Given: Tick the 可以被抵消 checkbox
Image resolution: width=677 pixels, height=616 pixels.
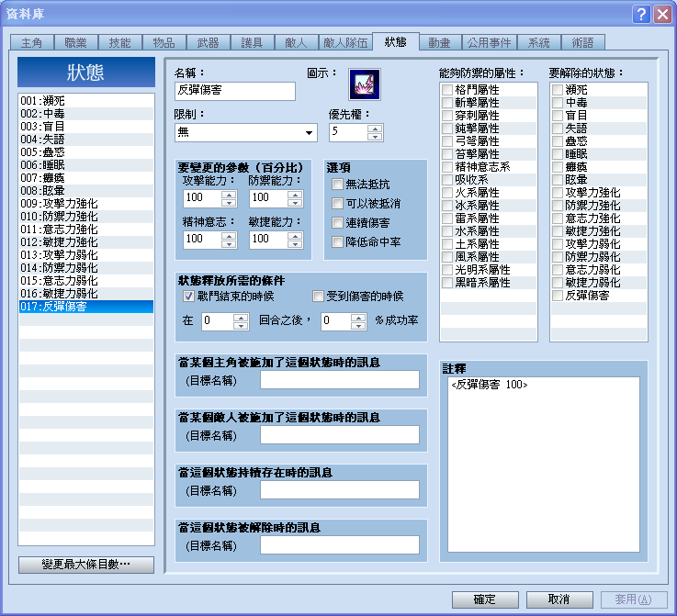Looking at the screenshot, I should [x=338, y=204].
